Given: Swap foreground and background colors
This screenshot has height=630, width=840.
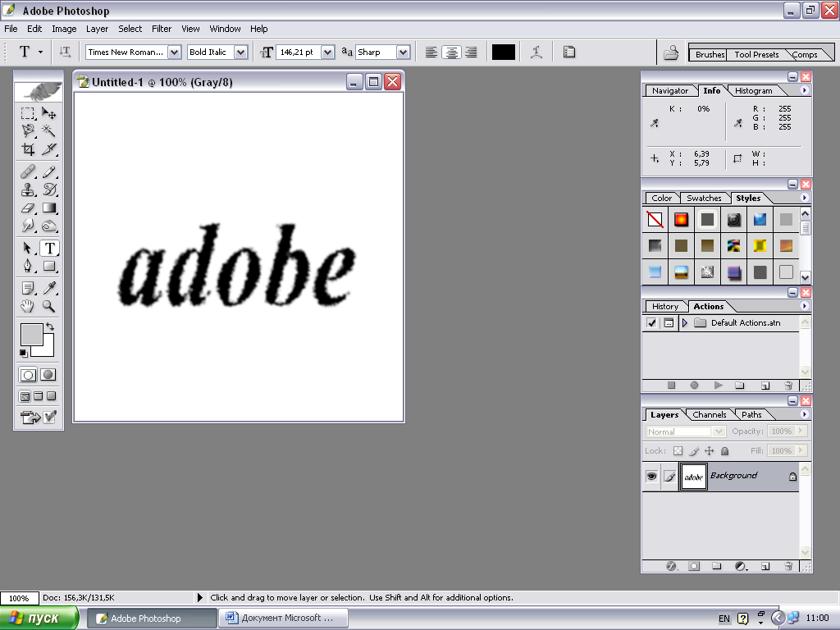Looking at the screenshot, I should pyautogui.click(x=50, y=326).
